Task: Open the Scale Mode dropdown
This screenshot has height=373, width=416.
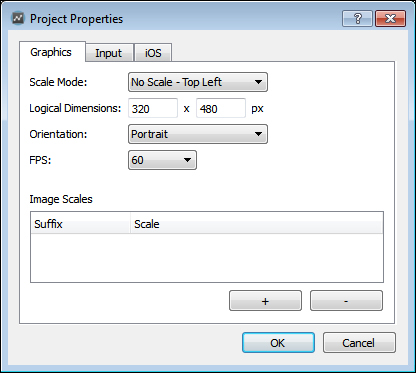Action: [198, 82]
